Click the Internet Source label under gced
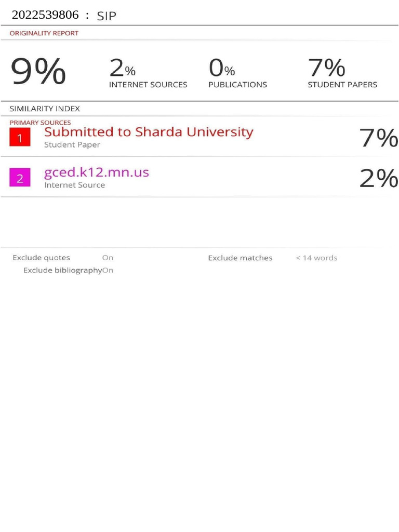The height and width of the screenshot is (532, 399). (x=74, y=185)
